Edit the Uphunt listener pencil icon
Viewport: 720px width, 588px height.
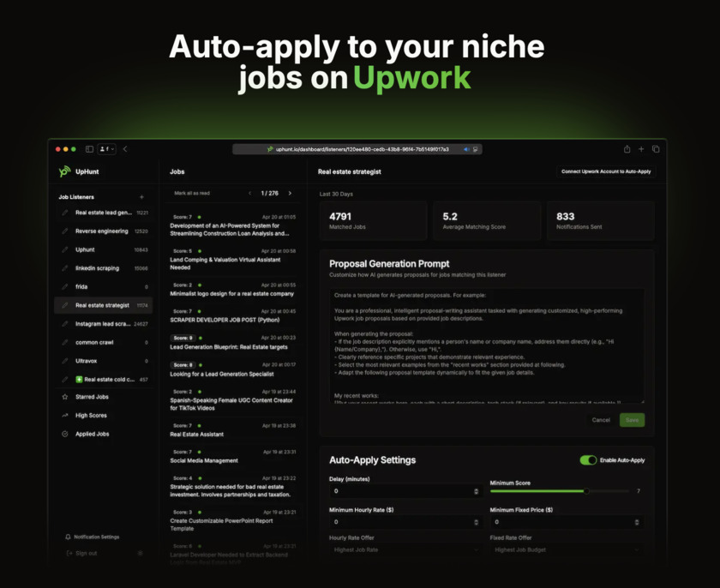pos(65,249)
